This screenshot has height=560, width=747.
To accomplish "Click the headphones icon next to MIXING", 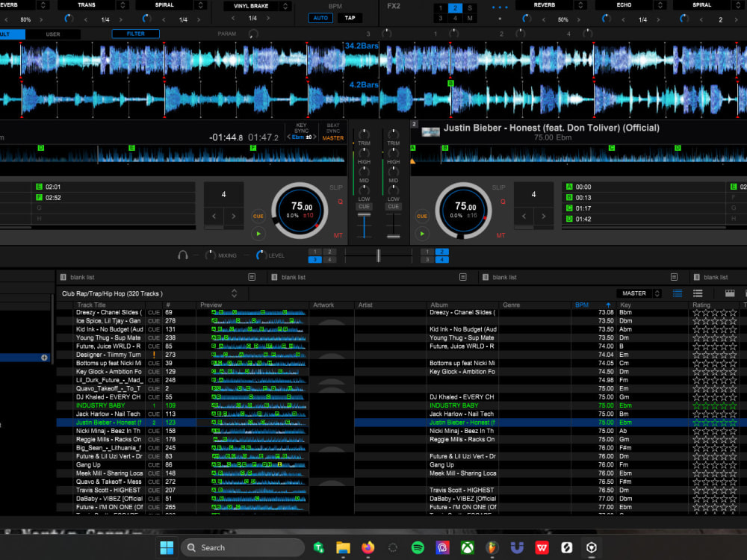I will [x=182, y=255].
